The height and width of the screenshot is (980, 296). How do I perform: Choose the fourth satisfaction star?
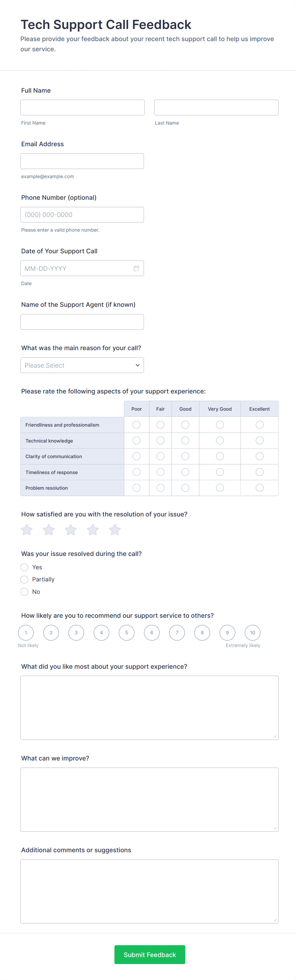pyautogui.click(x=93, y=530)
